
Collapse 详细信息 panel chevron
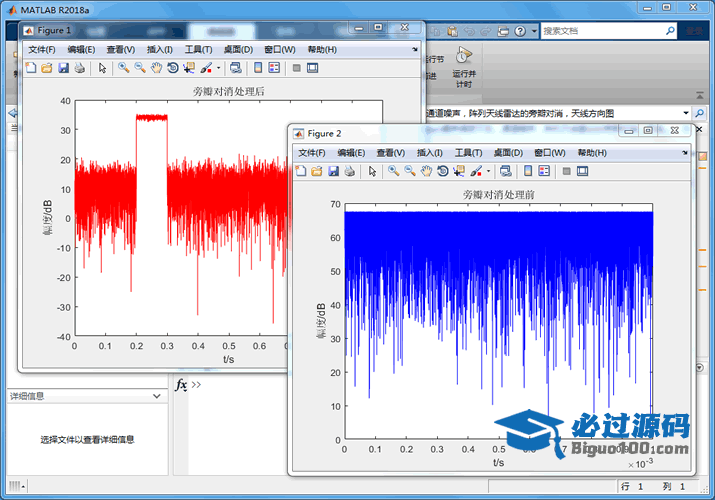tap(157, 396)
